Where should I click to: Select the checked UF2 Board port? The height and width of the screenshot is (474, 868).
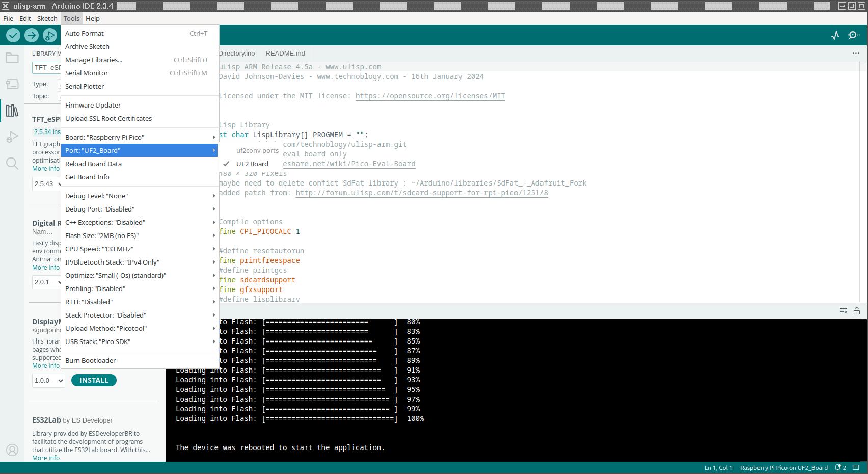(252, 164)
